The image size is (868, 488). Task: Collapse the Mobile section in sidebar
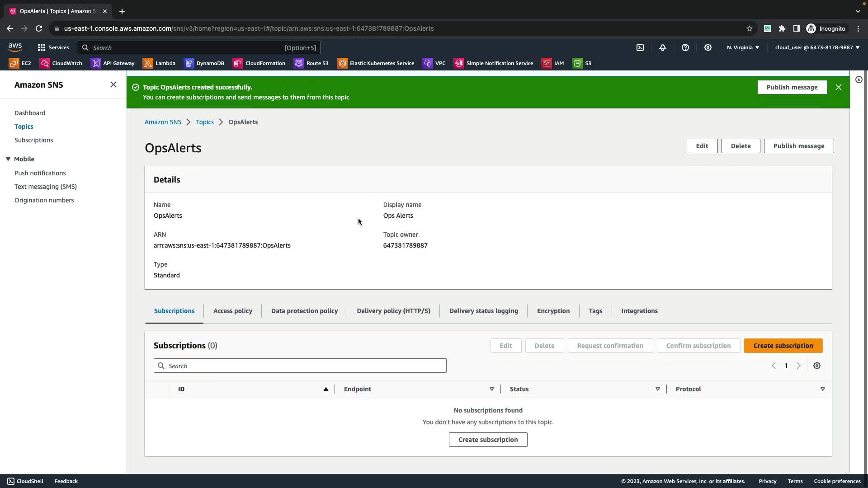click(x=8, y=159)
